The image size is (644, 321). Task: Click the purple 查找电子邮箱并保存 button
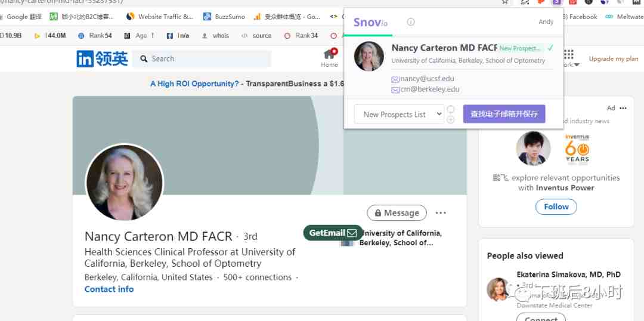(x=504, y=114)
